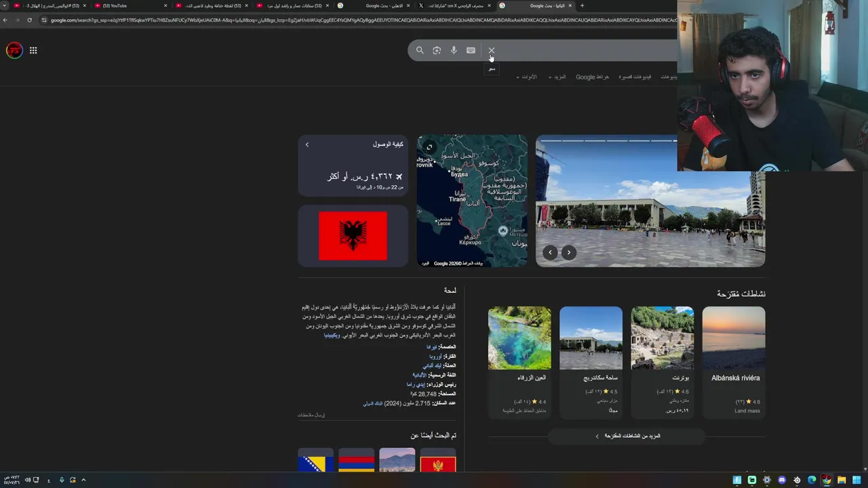This screenshot has width=868, height=488.
Task: Open a new browser tab
Action: coord(582,5)
